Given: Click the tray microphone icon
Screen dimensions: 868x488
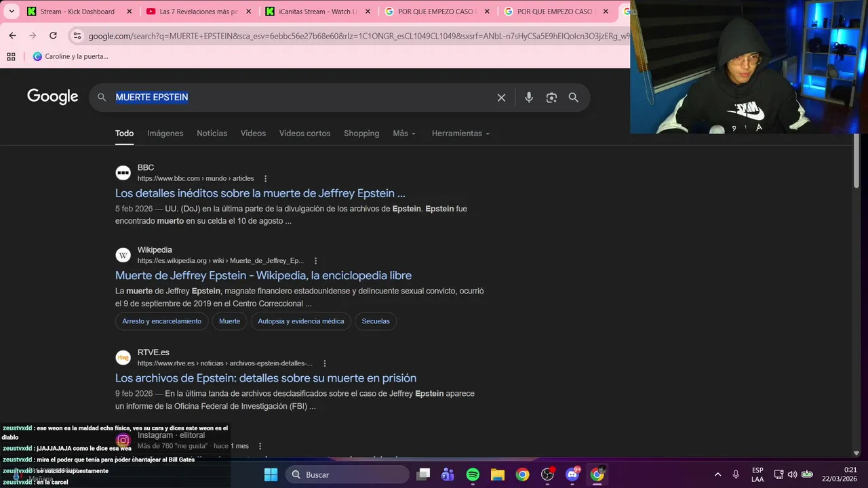Looking at the screenshot, I should point(736,474).
